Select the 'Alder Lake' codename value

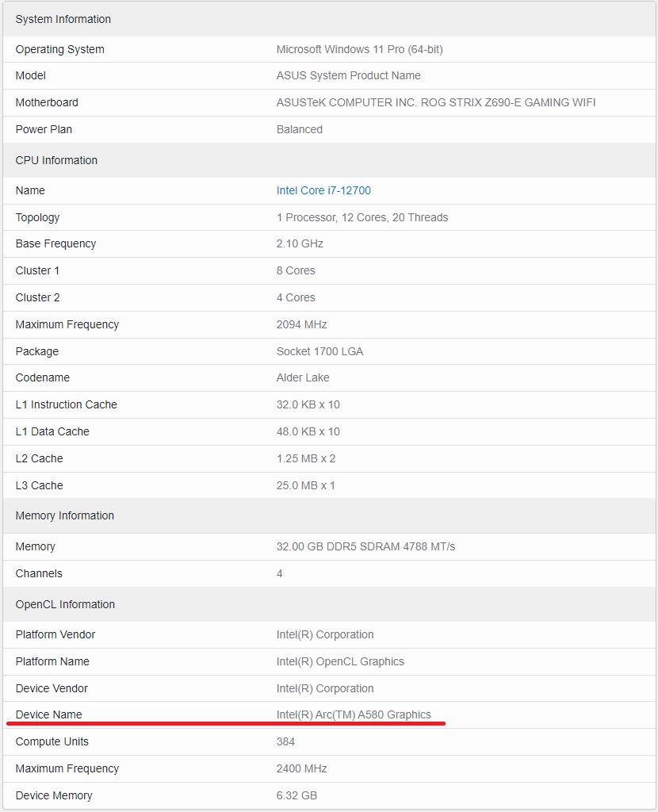click(303, 377)
